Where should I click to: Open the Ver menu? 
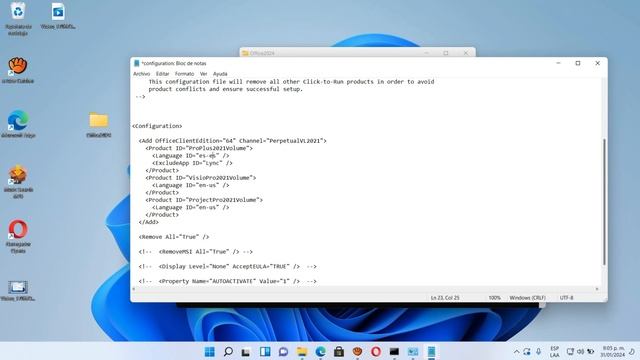204,74
